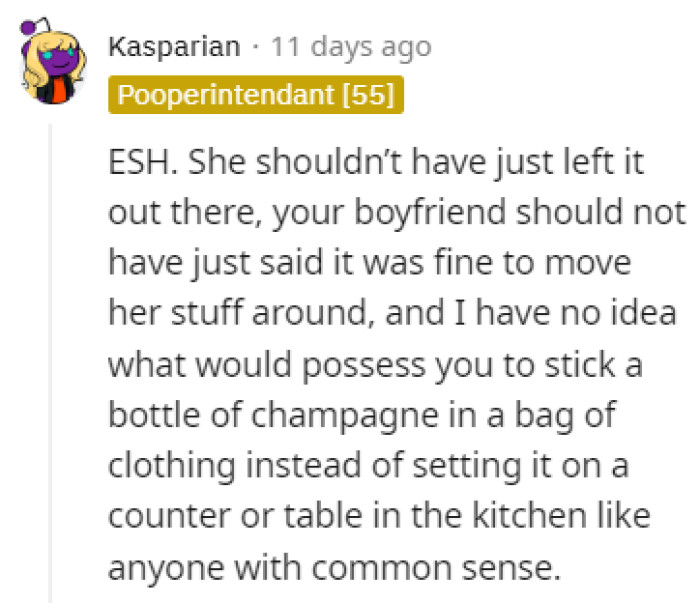Click the dot separator after Kasparian

[257, 46]
